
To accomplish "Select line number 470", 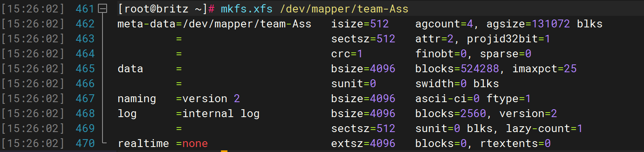I will point(85,143).
